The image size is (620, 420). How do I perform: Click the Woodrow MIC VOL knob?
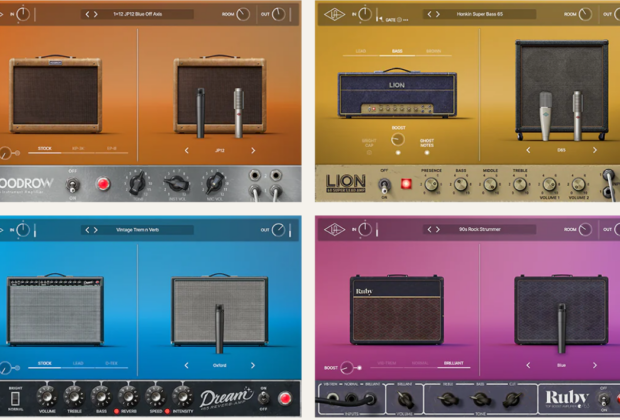215,183
